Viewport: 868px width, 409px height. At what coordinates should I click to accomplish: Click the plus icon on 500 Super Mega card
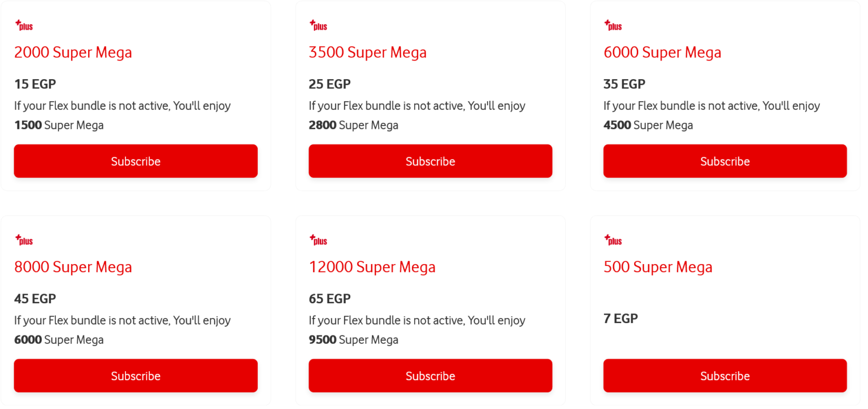click(x=613, y=239)
